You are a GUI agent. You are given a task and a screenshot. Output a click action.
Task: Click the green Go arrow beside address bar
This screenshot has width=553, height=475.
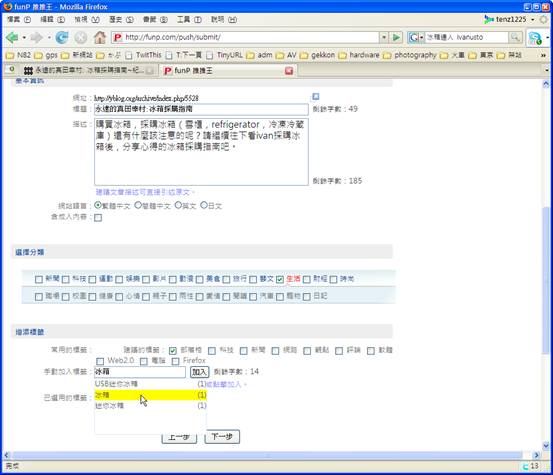(x=396, y=37)
